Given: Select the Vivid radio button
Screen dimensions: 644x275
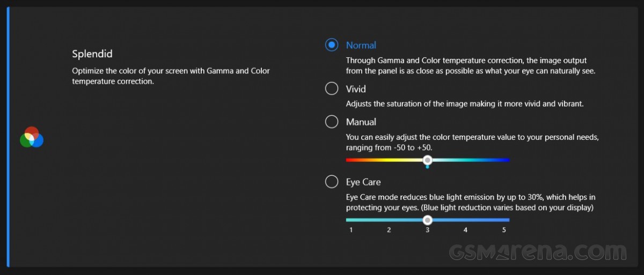Looking at the screenshot, I should pos(332,88).
